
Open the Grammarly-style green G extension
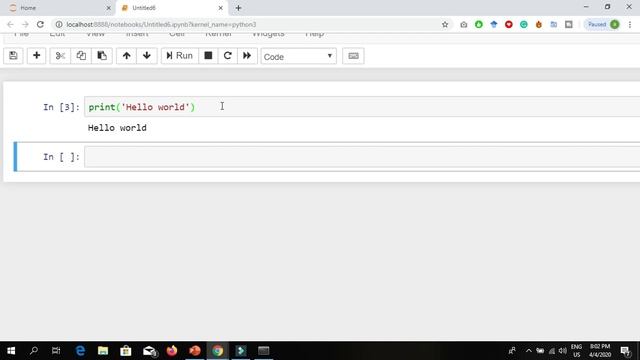(524, 24)
